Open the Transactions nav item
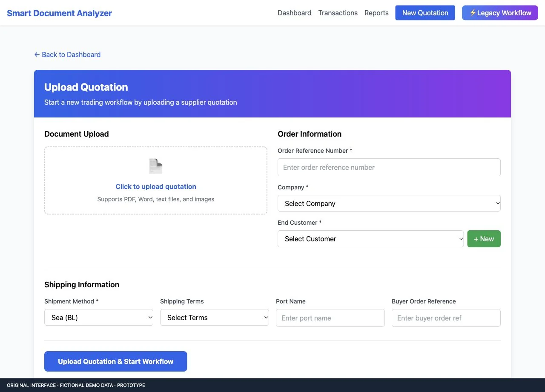 tap(338, 13)
